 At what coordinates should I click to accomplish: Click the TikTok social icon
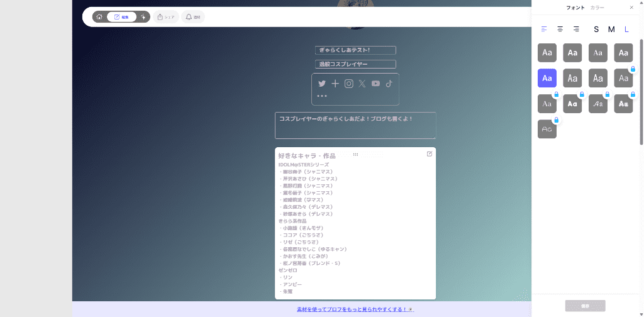click(389, 84)
